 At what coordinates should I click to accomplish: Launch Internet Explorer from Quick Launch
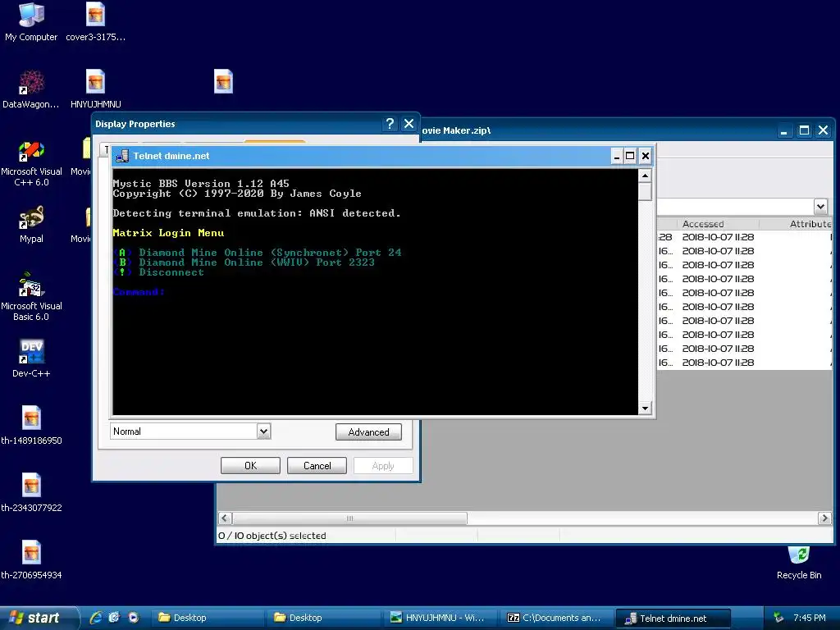[96, 618]
